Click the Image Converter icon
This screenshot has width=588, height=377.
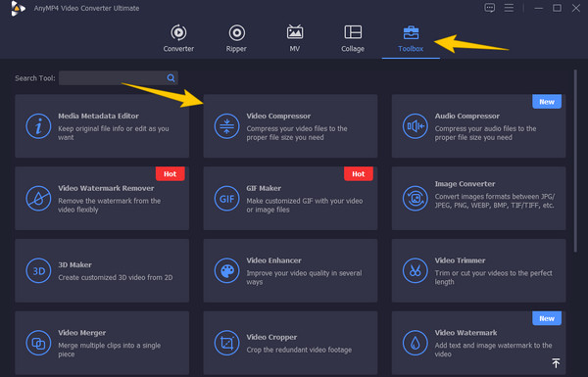[416, 199]
